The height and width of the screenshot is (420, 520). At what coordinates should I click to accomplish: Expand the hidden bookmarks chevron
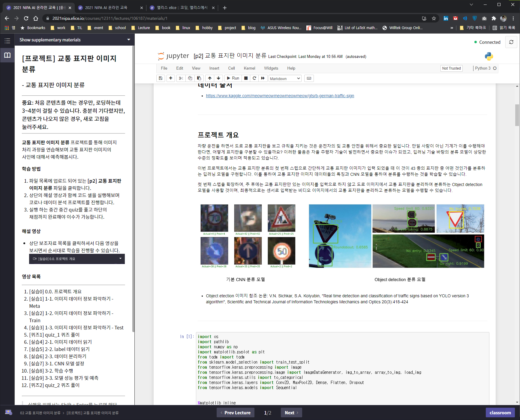pos(452,28)
